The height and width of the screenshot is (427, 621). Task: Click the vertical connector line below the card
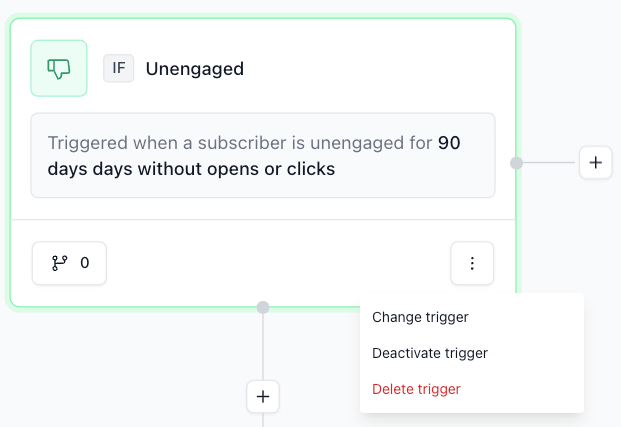(263, 345)
